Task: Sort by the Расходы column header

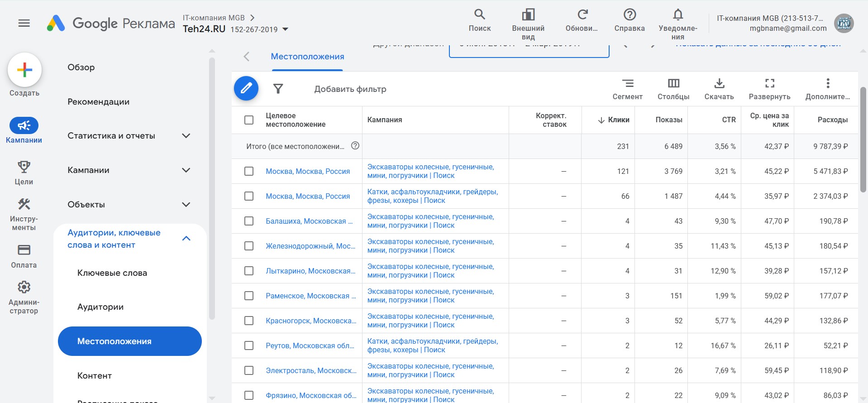Action: click(x=833, y=120)
